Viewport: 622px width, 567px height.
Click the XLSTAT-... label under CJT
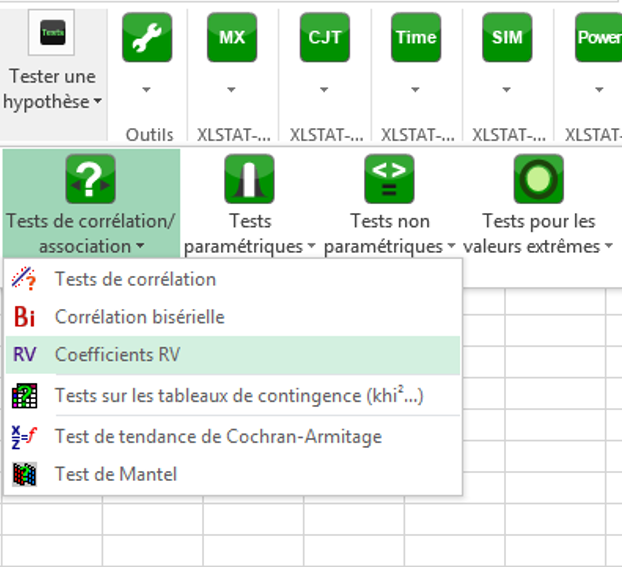pyautogui.click(x=326, y=135)
